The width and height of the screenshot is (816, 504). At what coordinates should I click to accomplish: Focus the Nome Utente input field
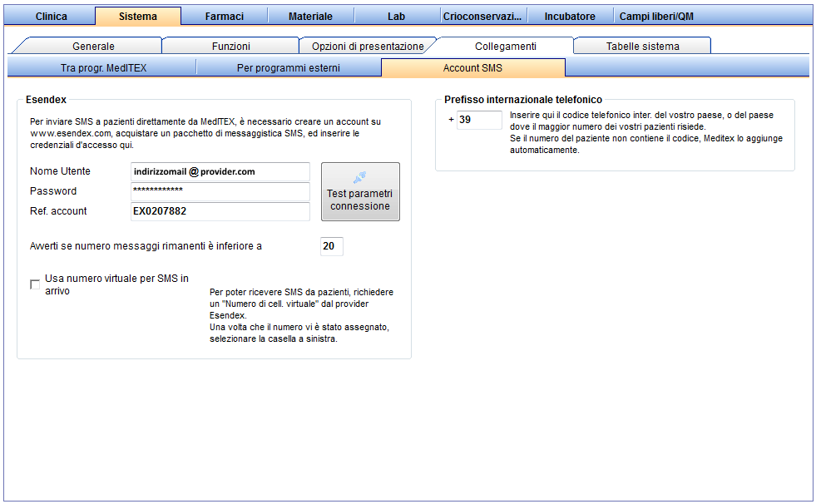220,171
